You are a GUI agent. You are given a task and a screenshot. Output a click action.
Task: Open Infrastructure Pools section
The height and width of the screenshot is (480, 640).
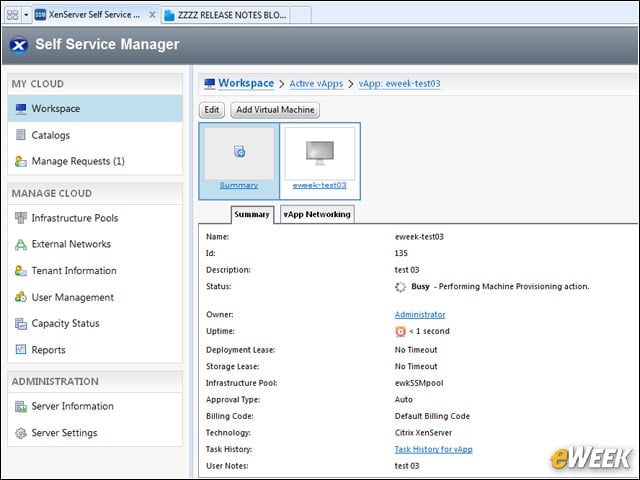click(95, 218)
